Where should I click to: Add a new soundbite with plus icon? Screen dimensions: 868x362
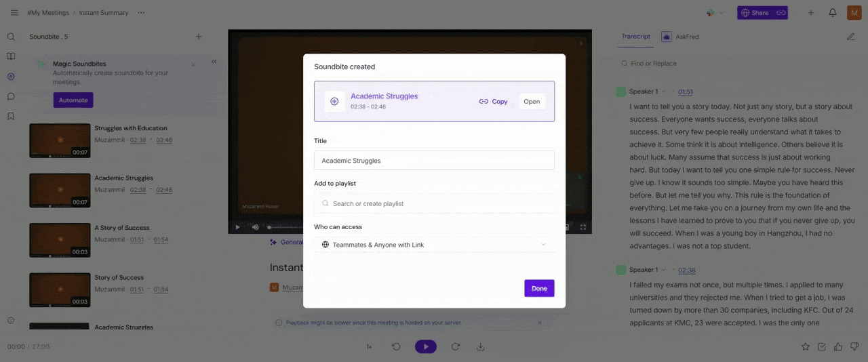pyautogui.click(x=199, y=37)
